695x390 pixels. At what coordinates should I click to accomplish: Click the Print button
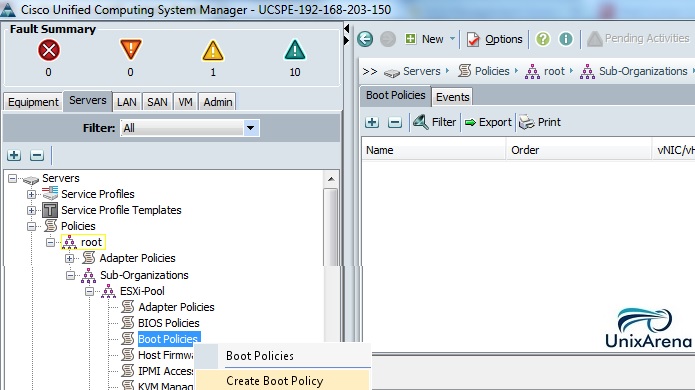(x=540, y=122)
